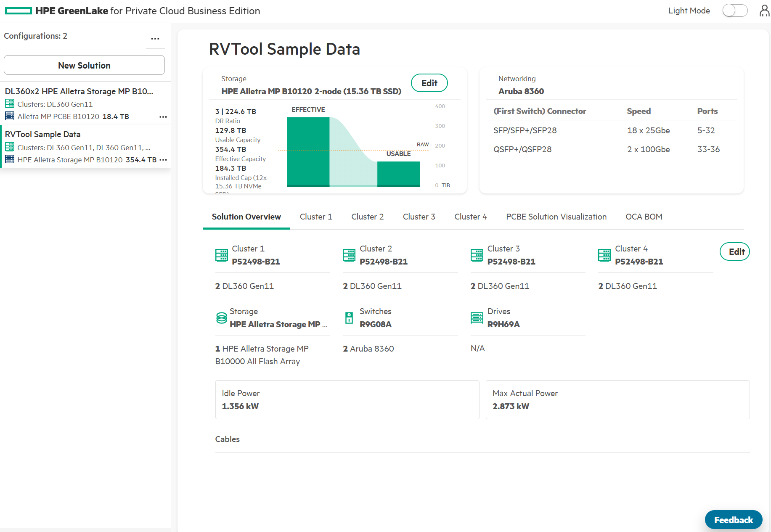Open the ellipsis menu beside 354.4 TB
Screen dimensions: 771x532
[x=163, y=160]
